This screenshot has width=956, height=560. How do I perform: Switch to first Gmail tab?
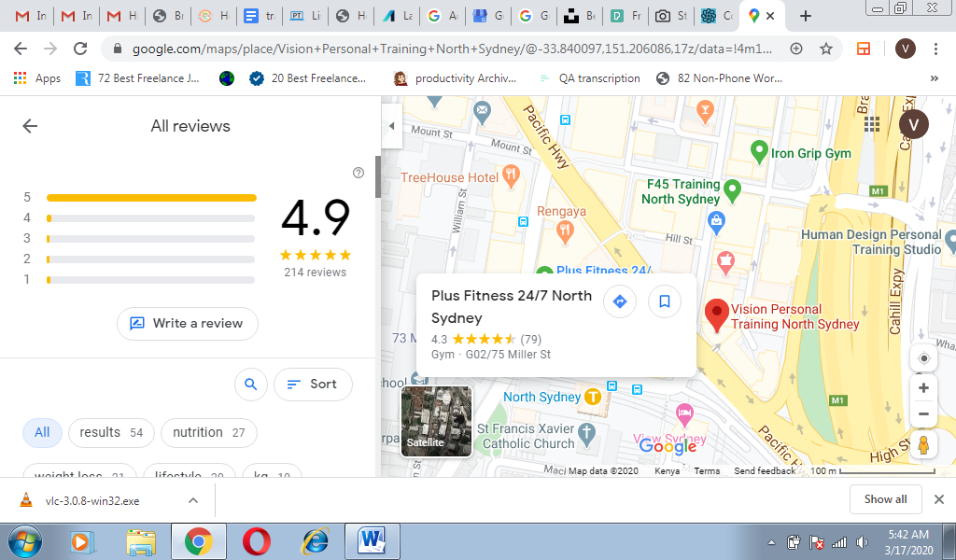(x=31, y=16)
